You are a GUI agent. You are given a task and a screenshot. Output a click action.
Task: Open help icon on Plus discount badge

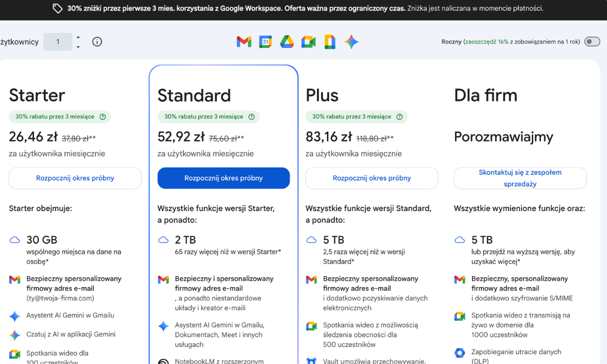[x=400, y=116]
